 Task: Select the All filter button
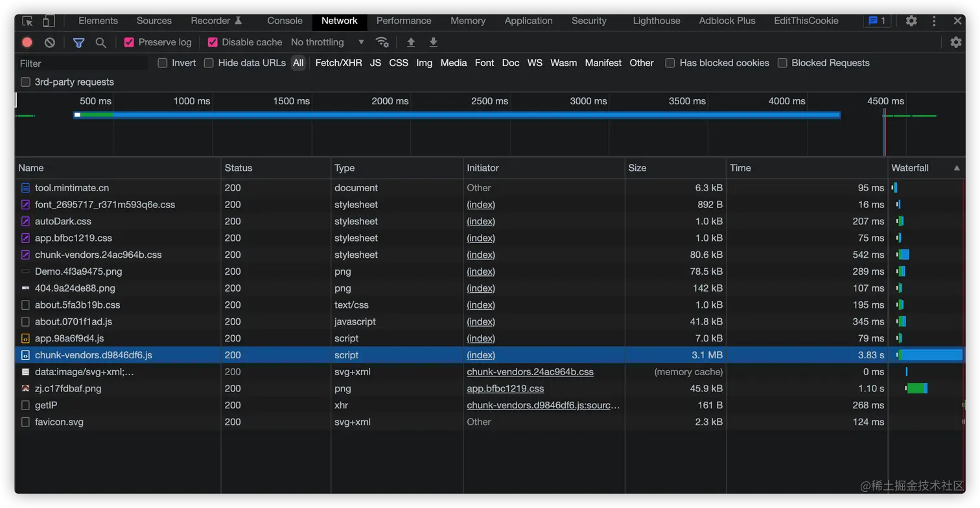298,63
